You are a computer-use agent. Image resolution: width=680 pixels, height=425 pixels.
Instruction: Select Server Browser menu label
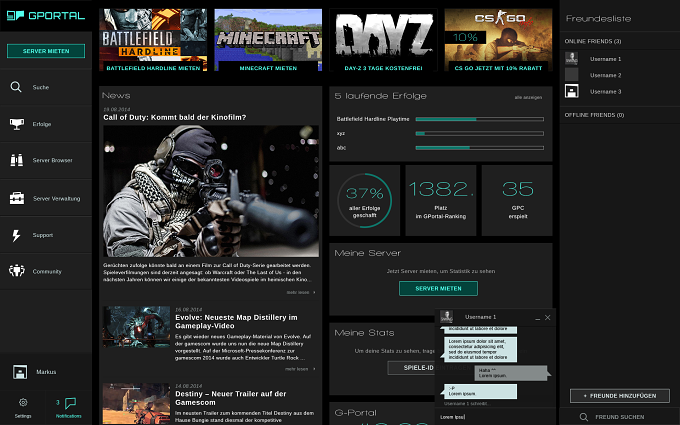pyautogui.click(x=52, y=160)
